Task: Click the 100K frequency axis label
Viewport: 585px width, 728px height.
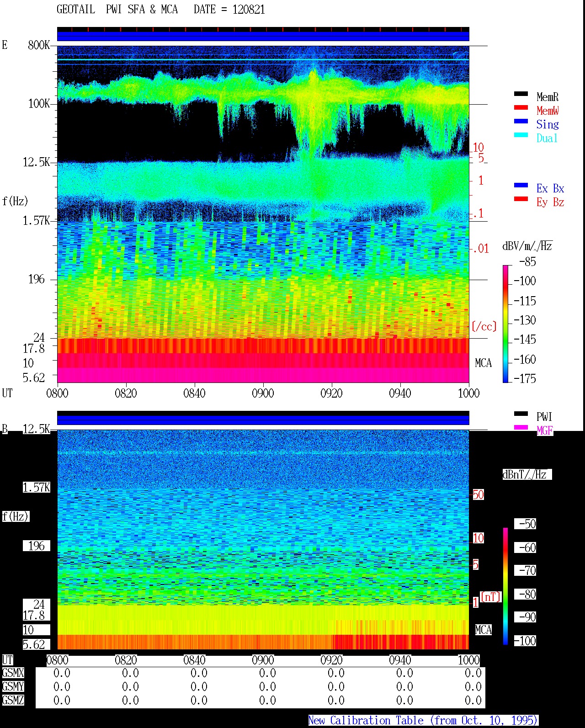Action: pyautogui.click(x=39, y=104)
